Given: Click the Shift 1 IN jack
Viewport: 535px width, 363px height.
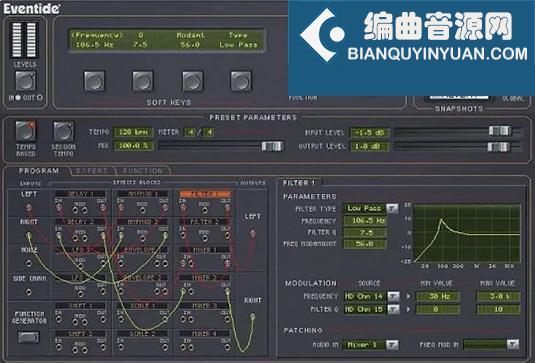Looking at the screenshot, I should coord(59,319).
